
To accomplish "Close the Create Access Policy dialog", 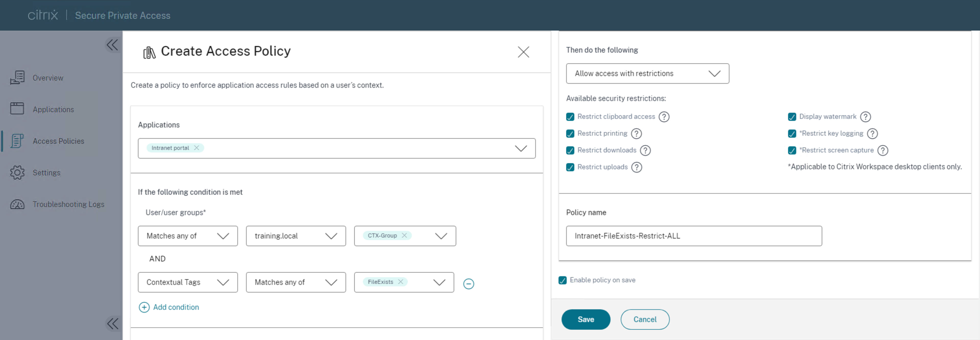I will 523,52.
